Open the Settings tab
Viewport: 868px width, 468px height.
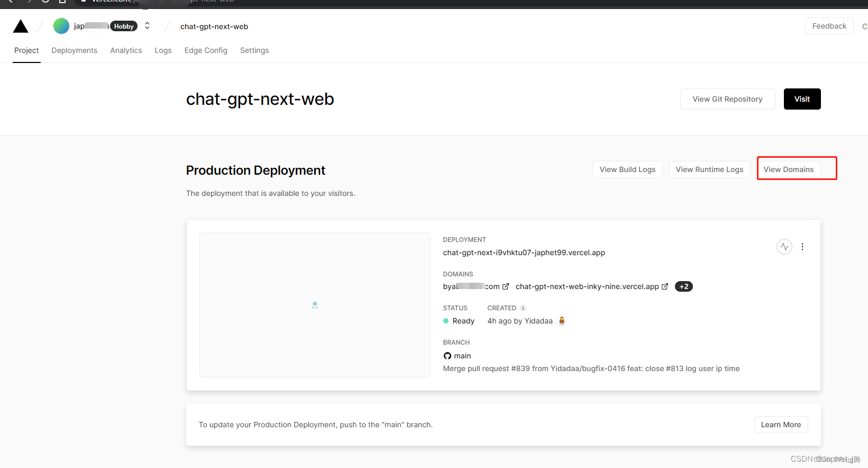(254, 50)
